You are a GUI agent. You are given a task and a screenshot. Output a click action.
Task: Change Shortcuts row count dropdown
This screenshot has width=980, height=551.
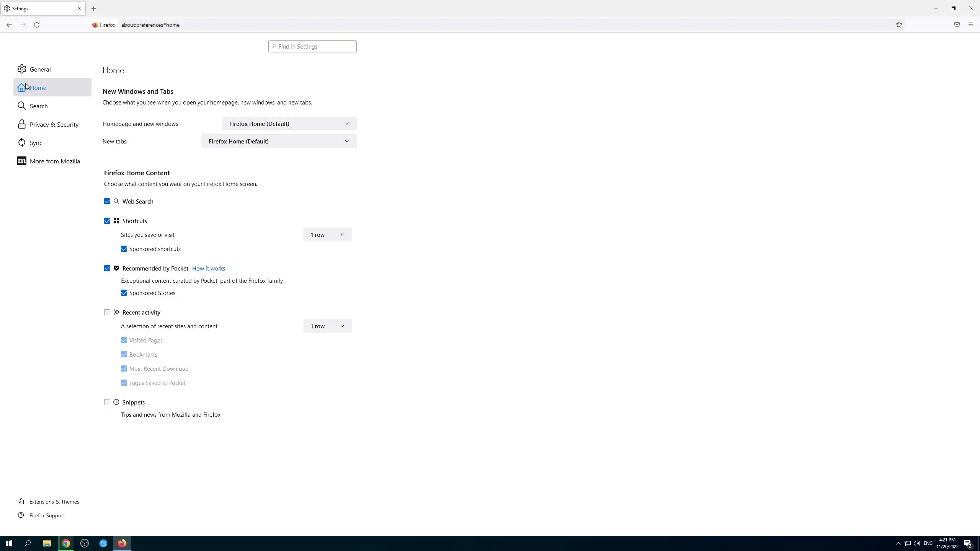click(327, 235)
